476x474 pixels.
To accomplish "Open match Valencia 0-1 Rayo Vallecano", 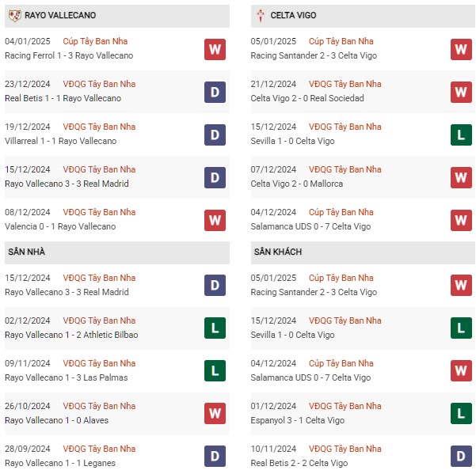I will coord(60,226).
